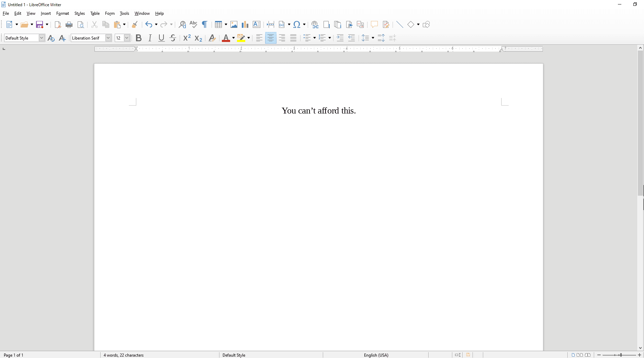Insert a table using the table icon
This screenshot has width=644, height=358.
click(x=218, y=24)
